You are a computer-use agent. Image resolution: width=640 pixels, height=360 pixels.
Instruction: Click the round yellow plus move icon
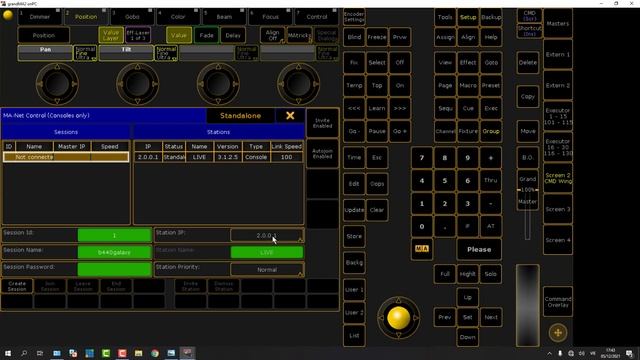[558, 333]
